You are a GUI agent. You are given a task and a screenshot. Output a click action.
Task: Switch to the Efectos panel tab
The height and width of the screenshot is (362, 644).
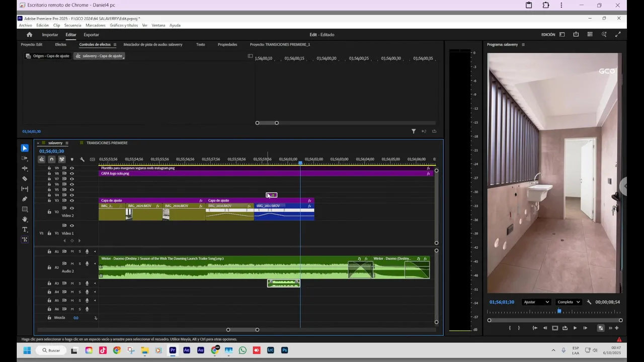pyautogui.click(x=60, y=44)
